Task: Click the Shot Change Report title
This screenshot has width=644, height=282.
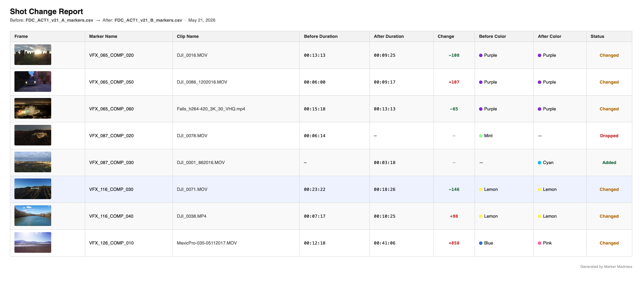Action: tap(46, 12)
